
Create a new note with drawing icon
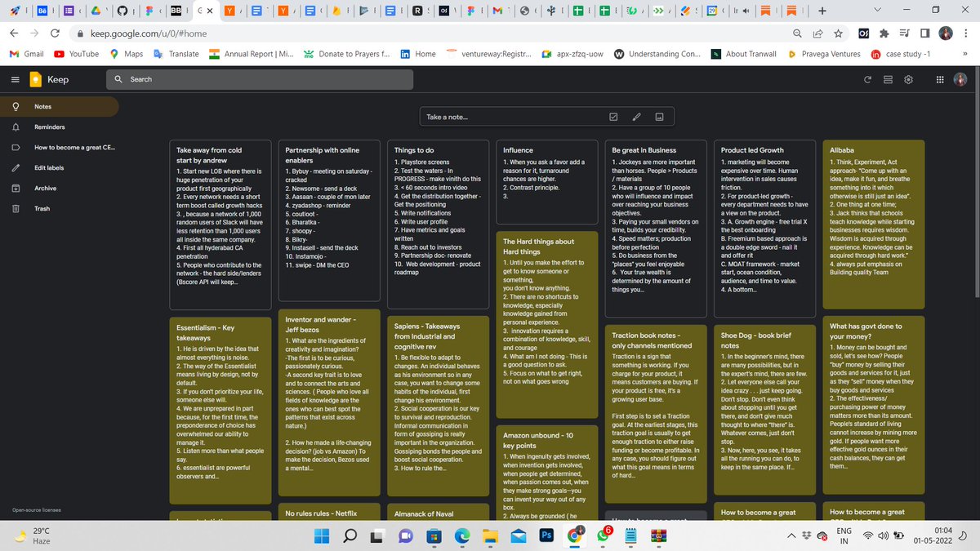pos(637,117)
